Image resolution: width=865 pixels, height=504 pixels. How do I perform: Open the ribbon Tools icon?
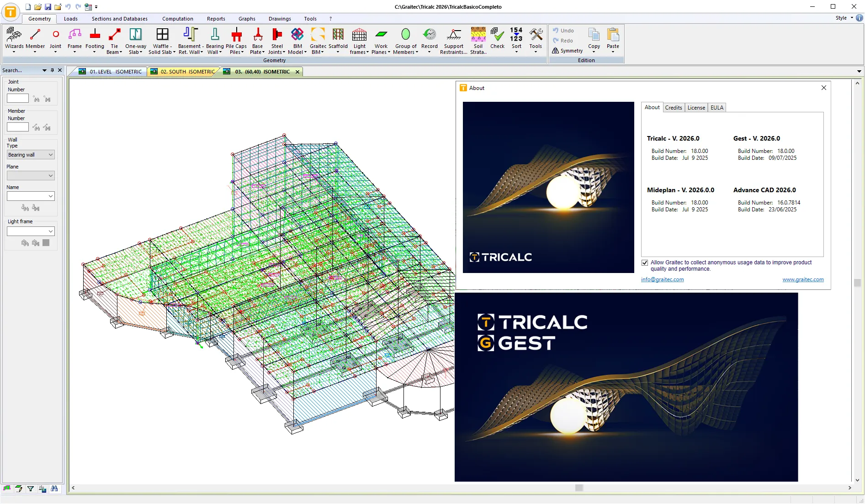[536, 35]
